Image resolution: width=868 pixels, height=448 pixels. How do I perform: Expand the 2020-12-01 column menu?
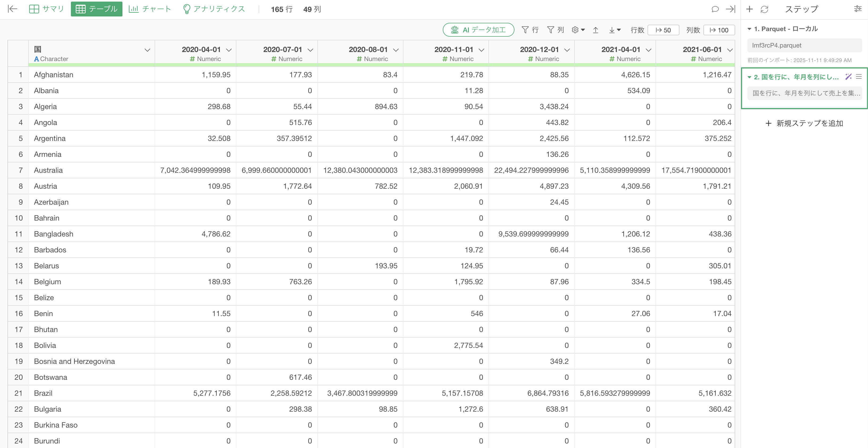[x=567, y=50]
